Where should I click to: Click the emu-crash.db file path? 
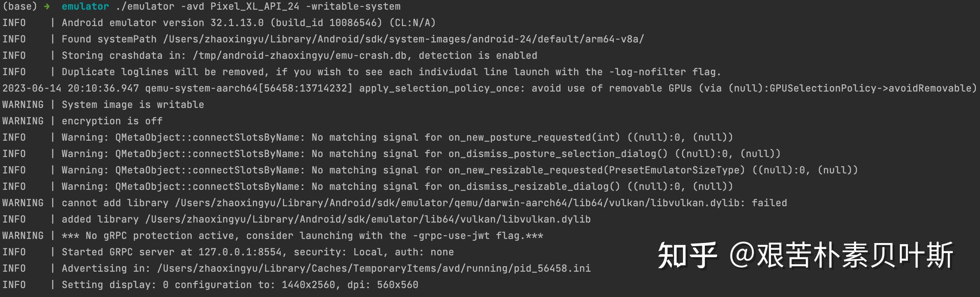(299, 55)
